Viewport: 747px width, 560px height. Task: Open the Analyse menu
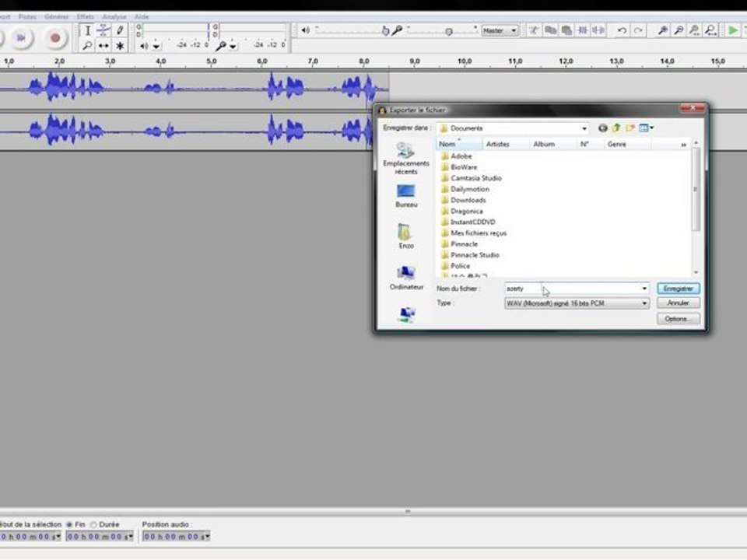click(114, 16)
